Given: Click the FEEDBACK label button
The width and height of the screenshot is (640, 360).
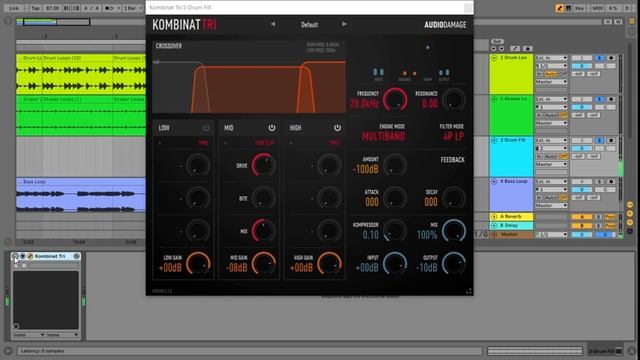Looking at the screenshot, I should pos(452,160).
